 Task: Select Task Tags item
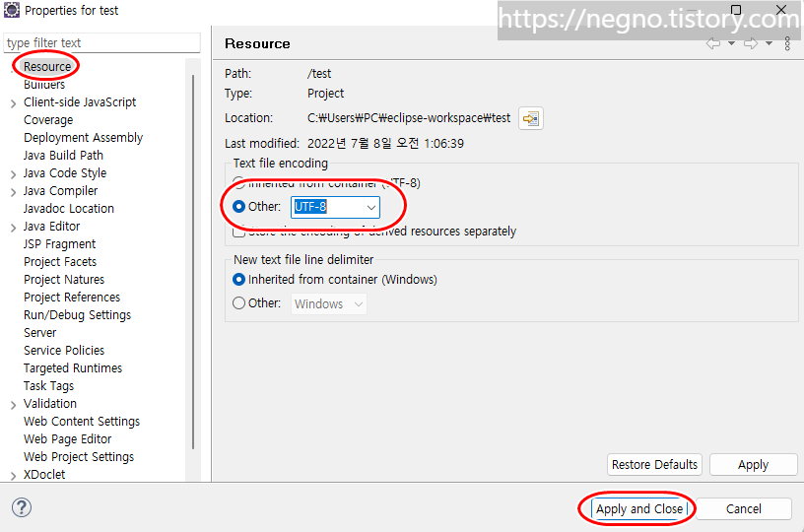tap(48, 386)
